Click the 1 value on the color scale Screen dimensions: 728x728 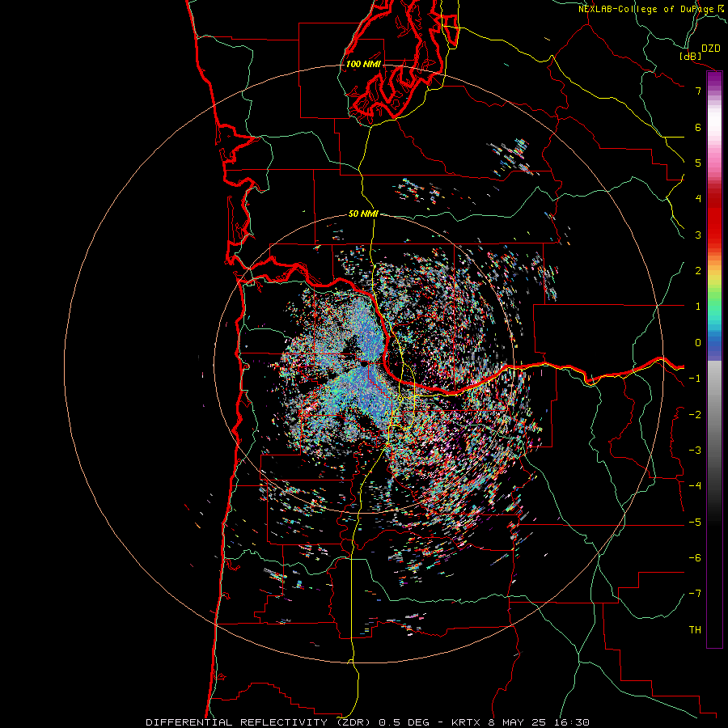[698, 307]
